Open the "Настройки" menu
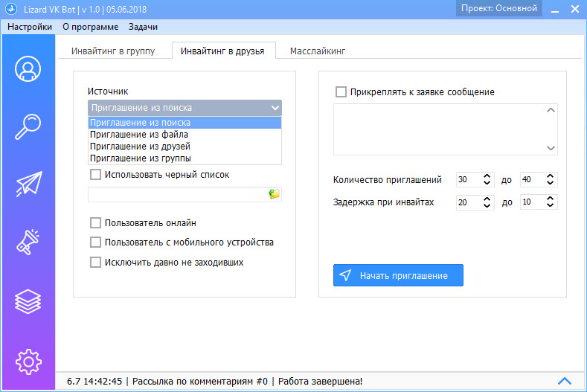 pos(30,27)
